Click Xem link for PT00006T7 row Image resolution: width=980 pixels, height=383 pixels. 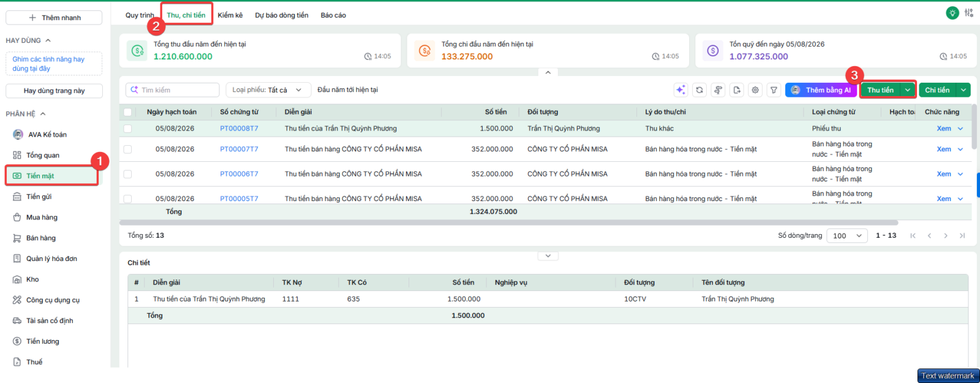[944, 174]
